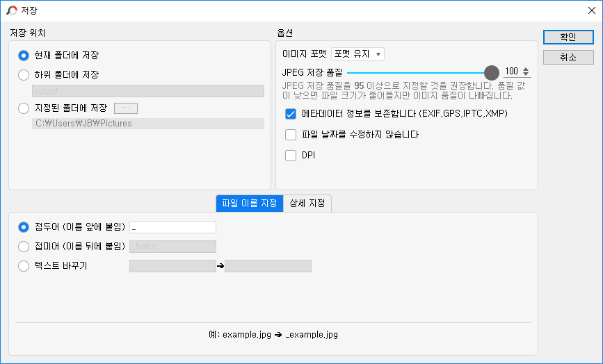The width and height of the screenshot is (603, 364).
Task: Click the app logo icon in title bar
Action: pos(12,10)
